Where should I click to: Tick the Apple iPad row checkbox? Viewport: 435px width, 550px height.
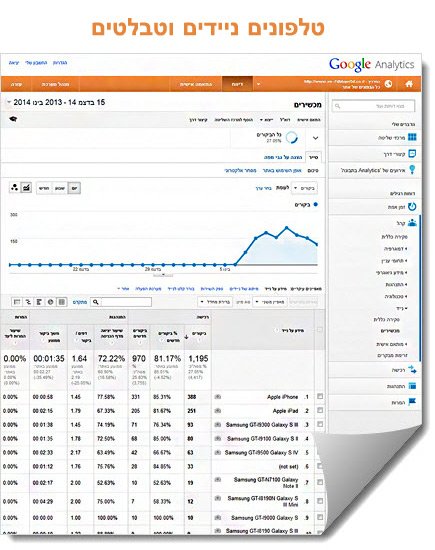[320, 410]
